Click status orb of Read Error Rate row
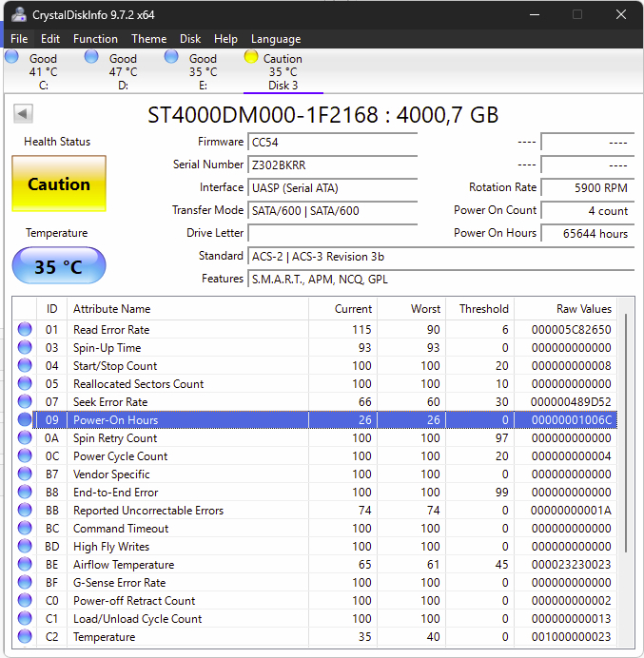 coord(25,329)
